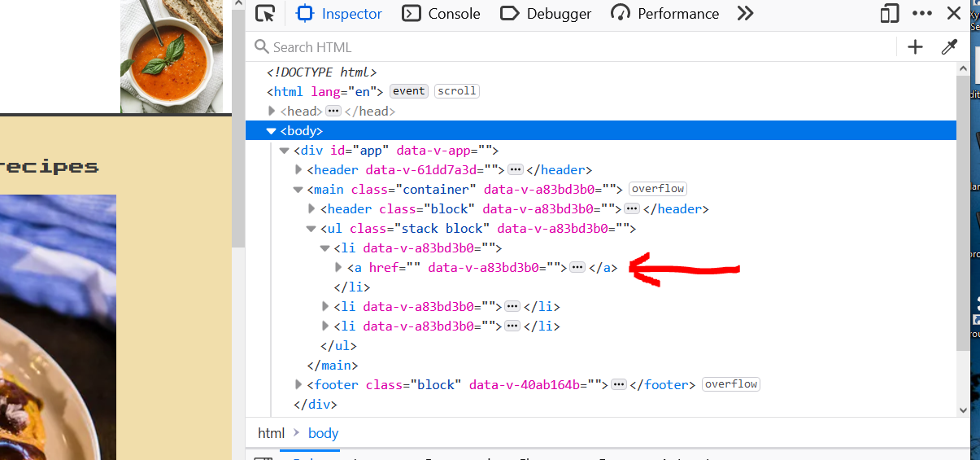Expand the header class="block" node
The height and width of the screenshot is (460, 980).
[311, 209]
